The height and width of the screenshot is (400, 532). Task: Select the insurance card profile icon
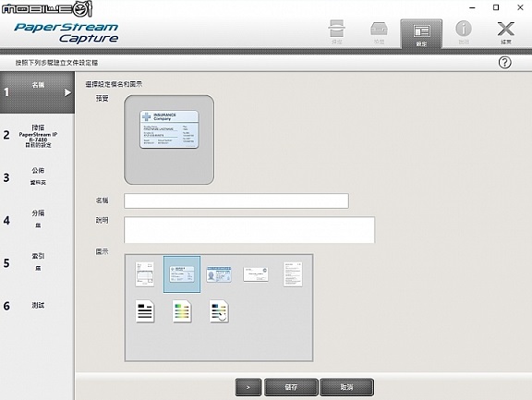coord(182,274)
